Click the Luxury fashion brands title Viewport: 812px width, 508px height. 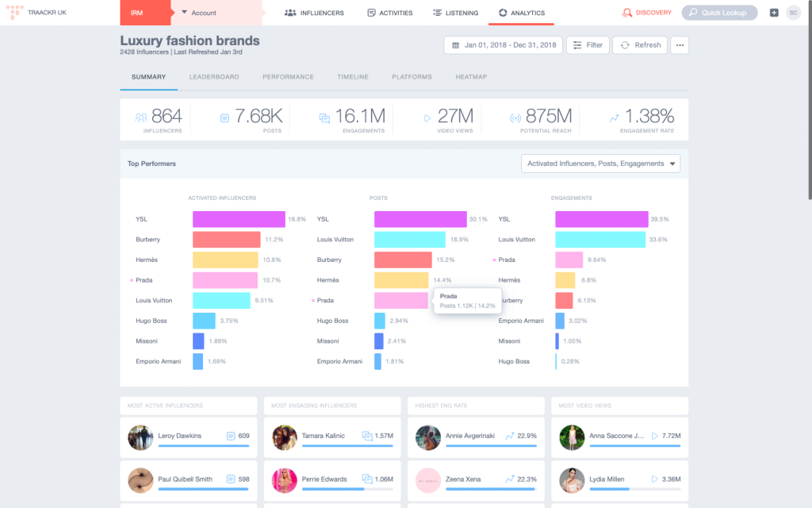point(190,40)
